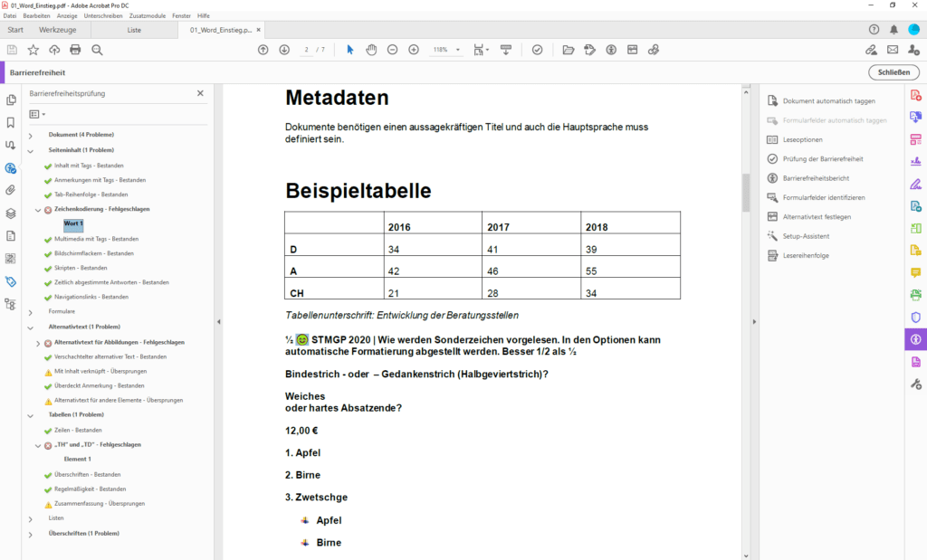Open page thumbnails panel in left sidebar
This screenshot has height=560, width=927.
click(11, 100)
